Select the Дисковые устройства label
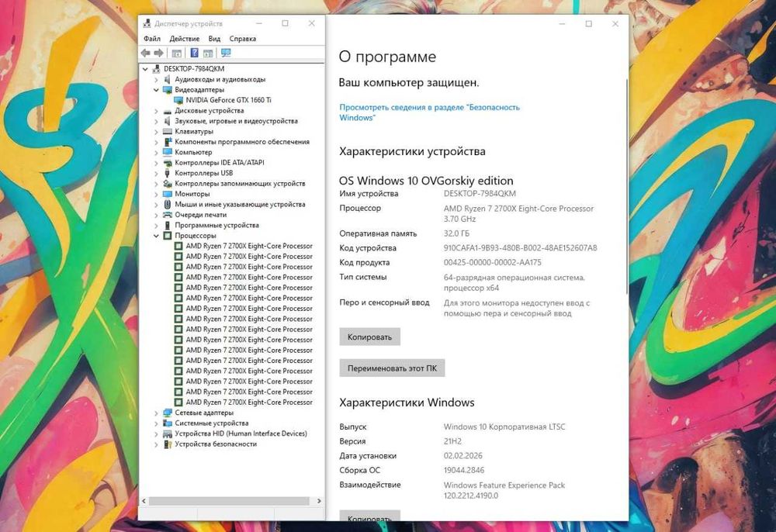Image resolution: width=776 pixels, height=532 pixels. coord(209,111)
